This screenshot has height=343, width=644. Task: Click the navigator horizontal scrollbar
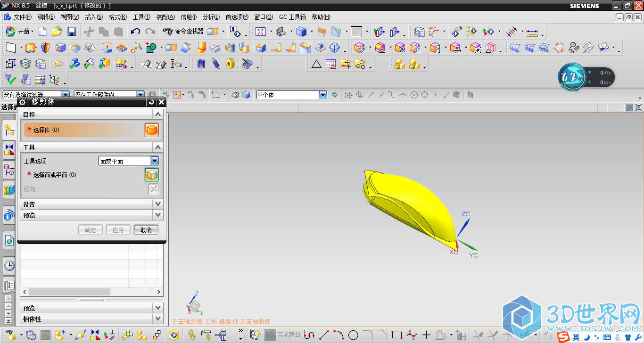point(91,292)
